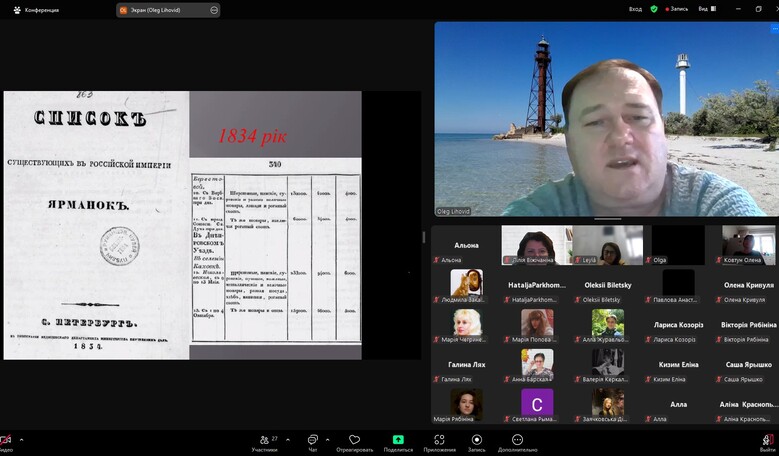Select the Марія Попова participant tile

point(537,325)
